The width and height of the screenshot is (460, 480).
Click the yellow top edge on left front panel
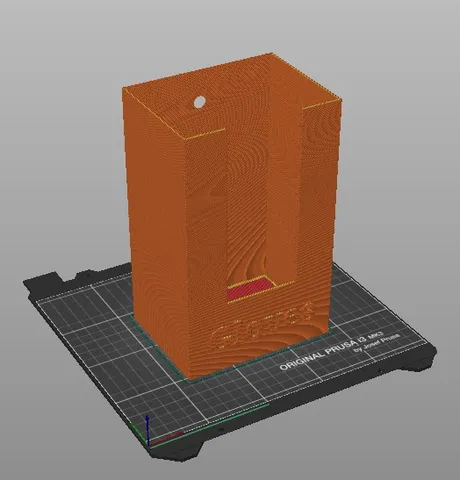[204, 134]
